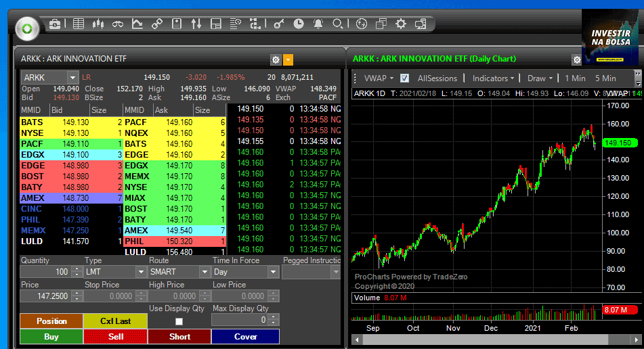The width and height of the screenshot is (644, 349).
Task: Click the chart horizontal scrollbar thumb
Action: (485, 340)
